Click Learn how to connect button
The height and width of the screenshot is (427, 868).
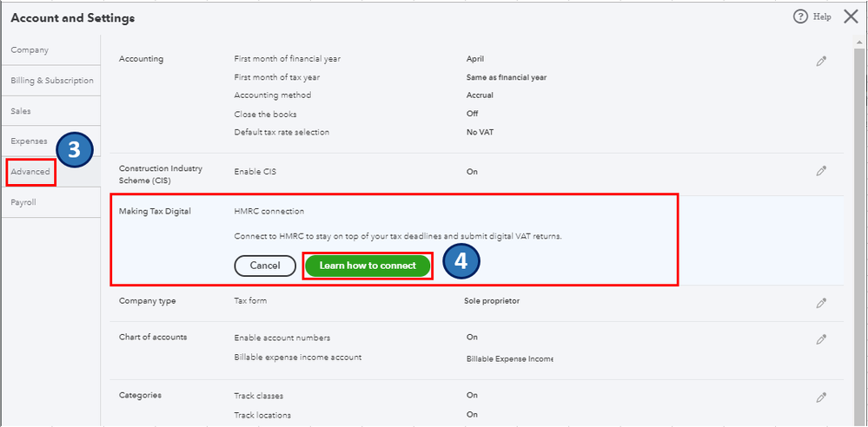[x=368, y=266]
